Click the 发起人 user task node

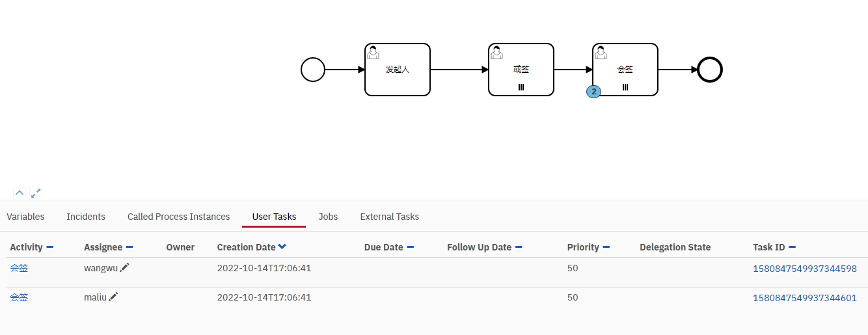point(398,70)
